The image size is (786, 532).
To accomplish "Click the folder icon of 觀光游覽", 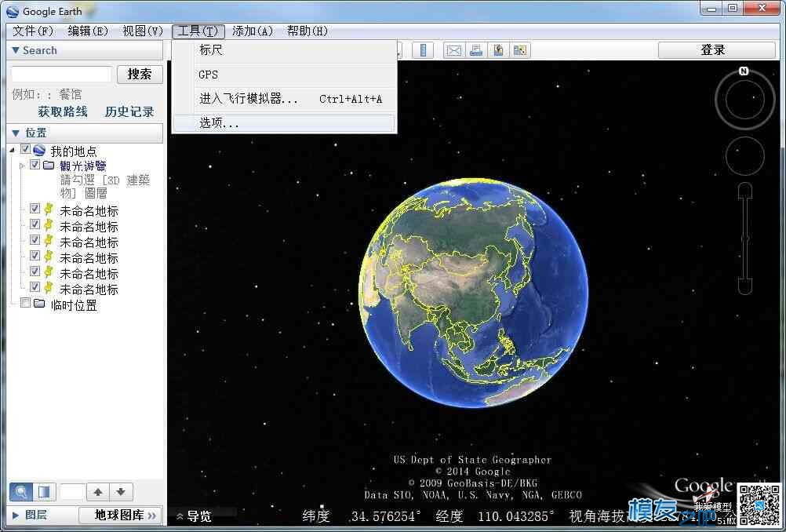I will 49,165.
